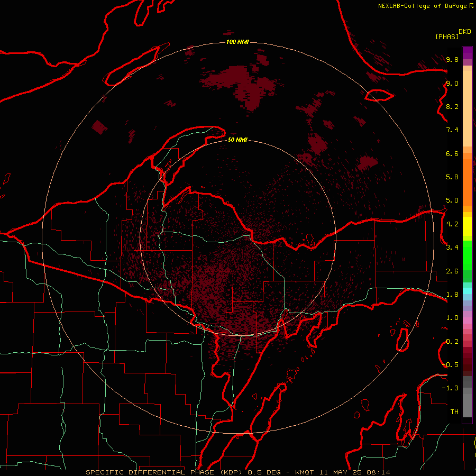Click the DKD label above the color scale

pos(465,32)
